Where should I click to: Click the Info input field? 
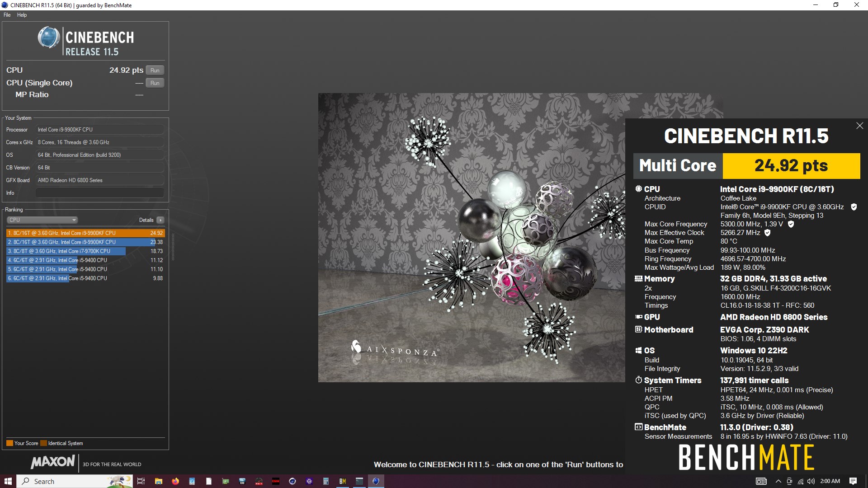click(99, 193)
